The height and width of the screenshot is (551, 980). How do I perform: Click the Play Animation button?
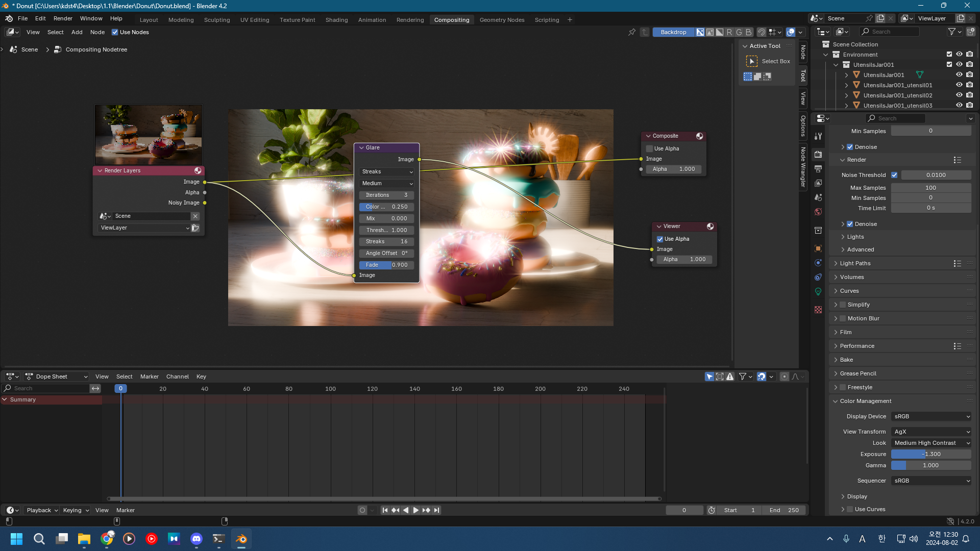(415, 510)
